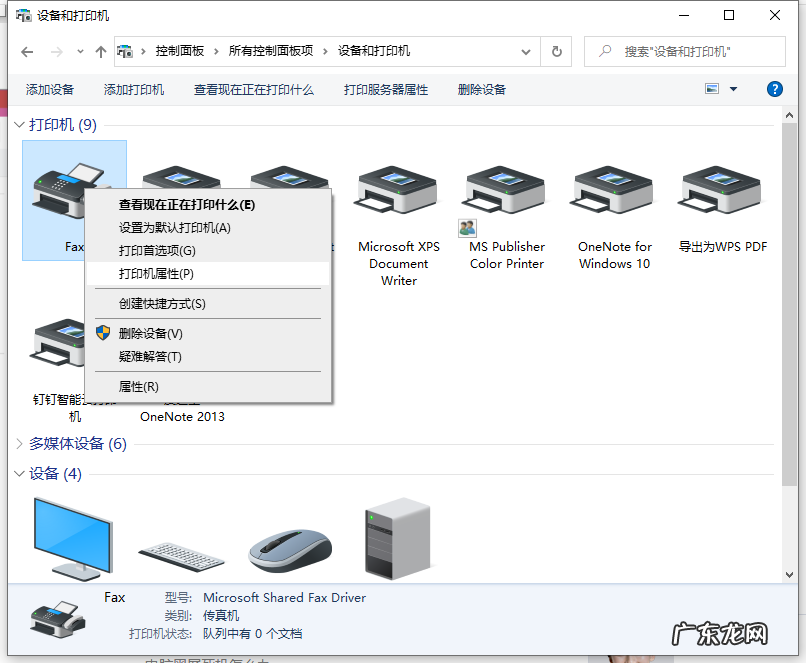Open the PC tower device icon
Screen dimensions: 806x663
pyautogui.click(x=397, y=535)
